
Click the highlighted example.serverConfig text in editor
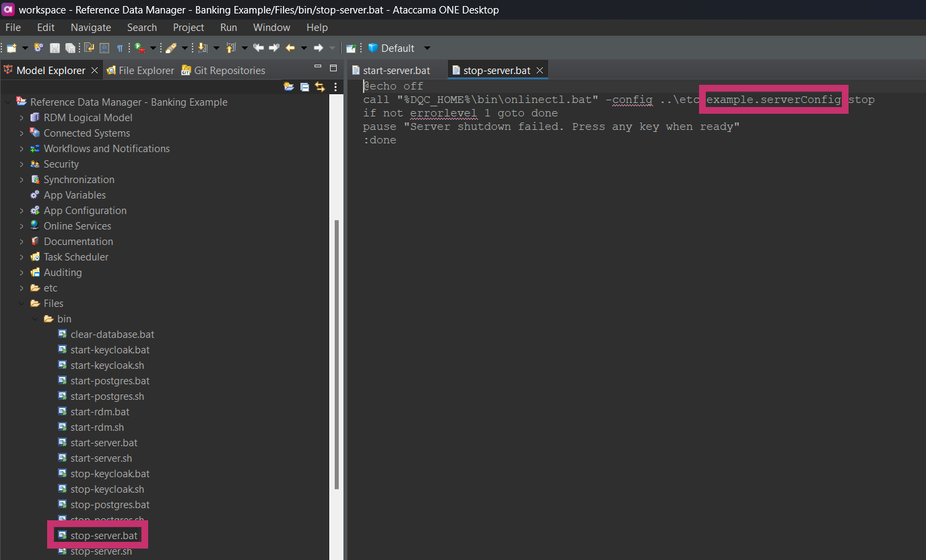coord(772,99)
